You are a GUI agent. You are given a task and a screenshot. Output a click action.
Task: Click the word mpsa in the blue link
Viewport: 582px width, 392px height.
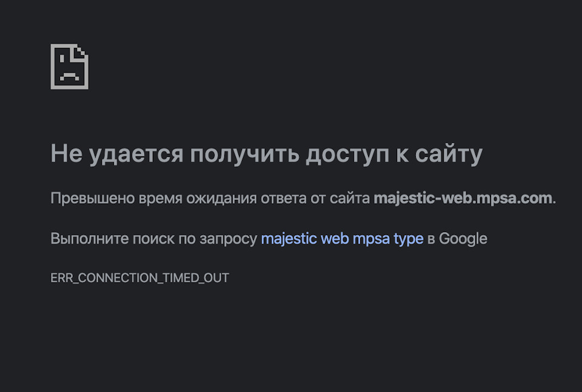371,239
